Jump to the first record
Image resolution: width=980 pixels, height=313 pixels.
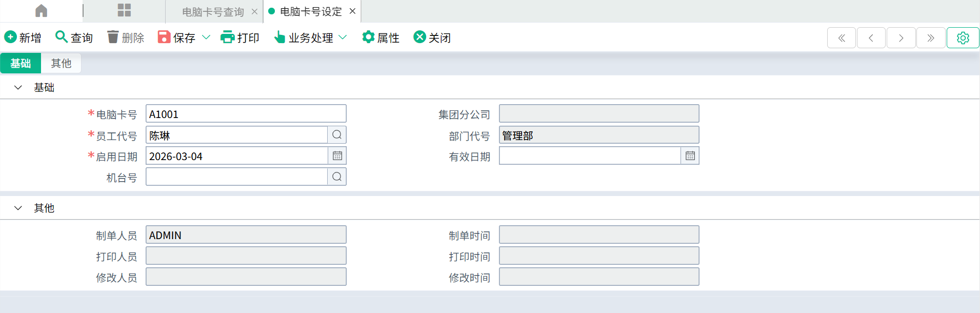tap(841, 38)
